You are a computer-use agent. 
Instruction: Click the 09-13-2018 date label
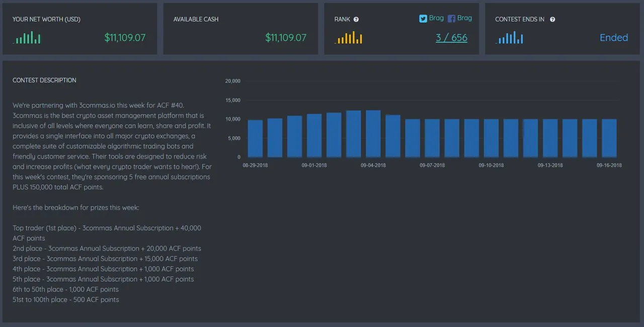[550, 165]
